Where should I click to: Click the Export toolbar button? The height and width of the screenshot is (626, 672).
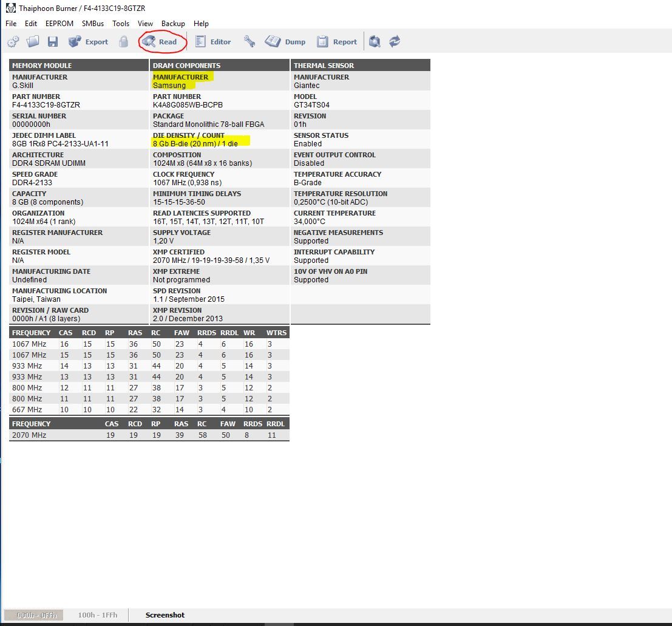coord(88,41)
